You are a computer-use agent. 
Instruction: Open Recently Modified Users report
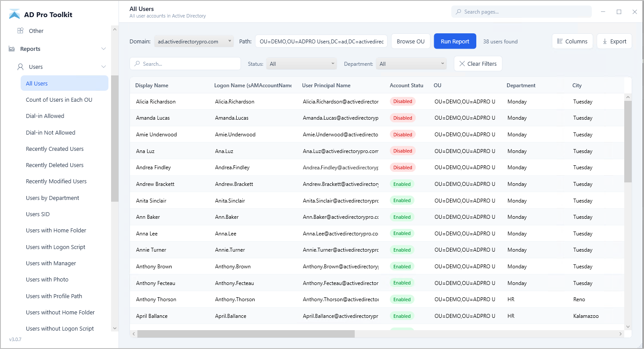pyautogui.click(x=56, y=181)
